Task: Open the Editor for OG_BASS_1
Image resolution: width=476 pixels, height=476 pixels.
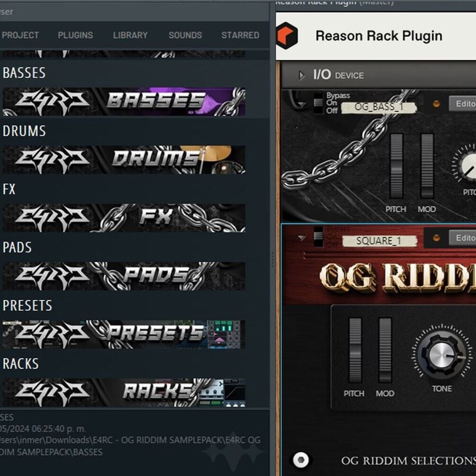Action: point(462,104)
